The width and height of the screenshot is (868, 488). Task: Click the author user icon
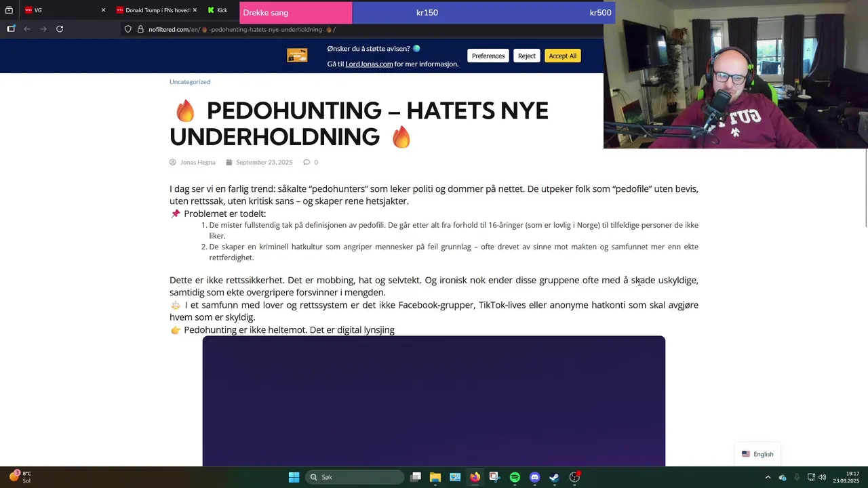point(173,162)
